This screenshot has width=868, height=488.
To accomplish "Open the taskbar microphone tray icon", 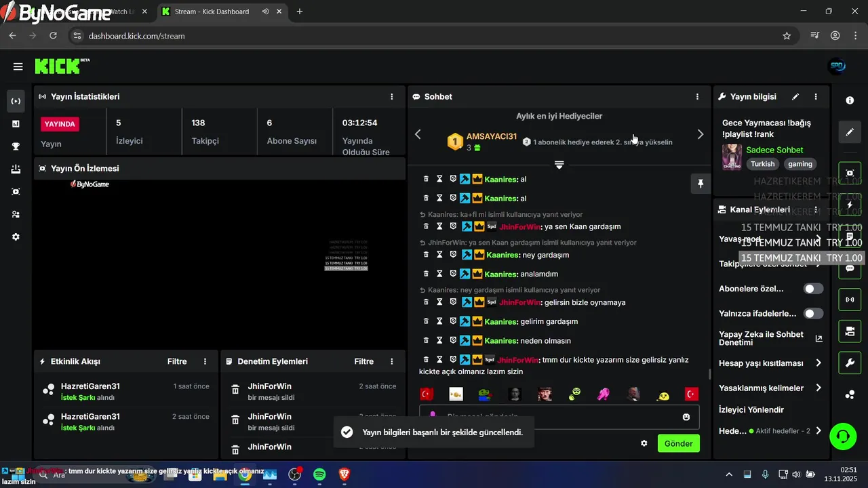I will [765, 474].
